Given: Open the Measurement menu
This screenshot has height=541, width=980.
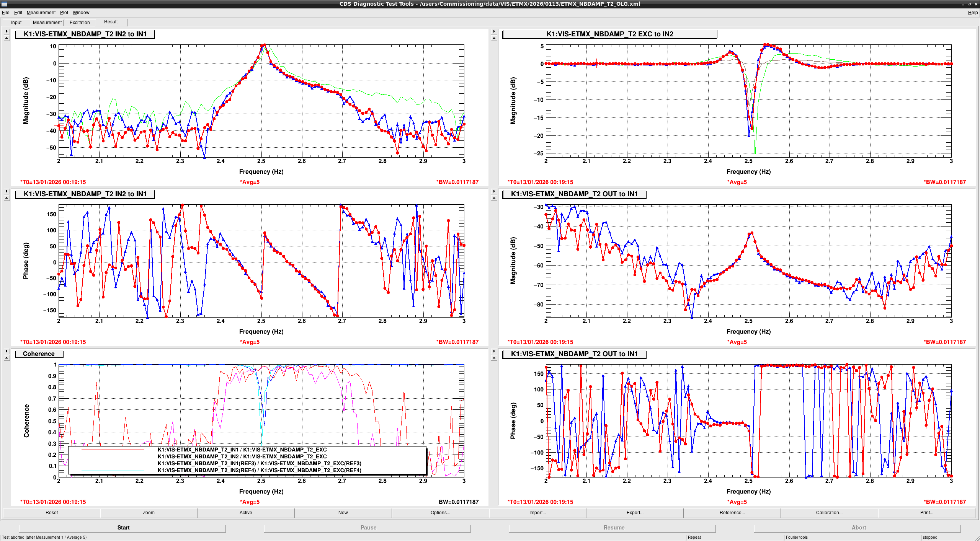Looking at the screenshot, I should [41, 13].
